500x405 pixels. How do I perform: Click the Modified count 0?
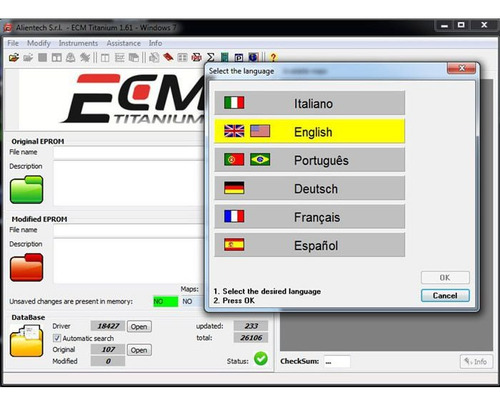click(108, 361)
